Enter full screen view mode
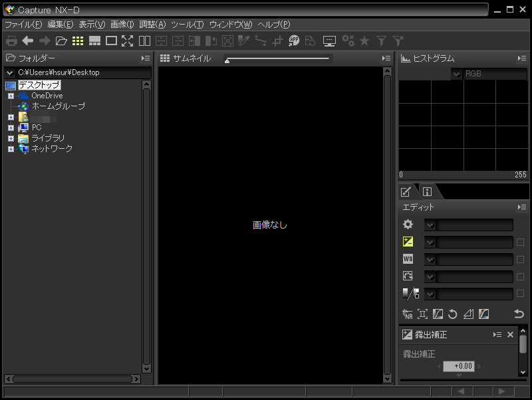 128,41
